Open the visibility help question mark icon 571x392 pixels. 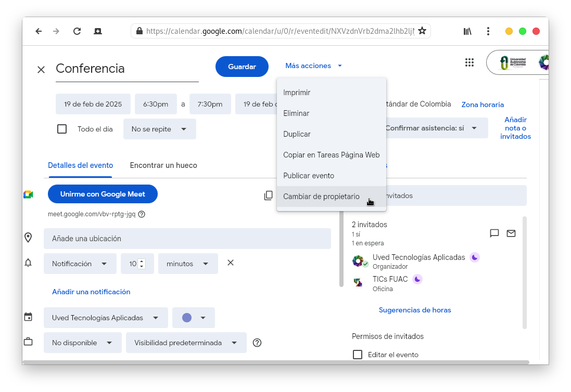coord(257,343)
